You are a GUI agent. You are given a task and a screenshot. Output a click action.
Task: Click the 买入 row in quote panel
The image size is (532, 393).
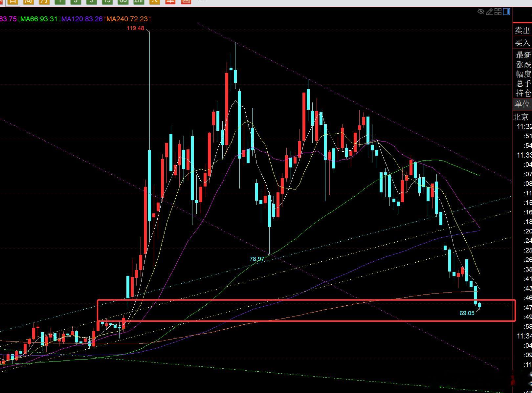tap(522, 43)
